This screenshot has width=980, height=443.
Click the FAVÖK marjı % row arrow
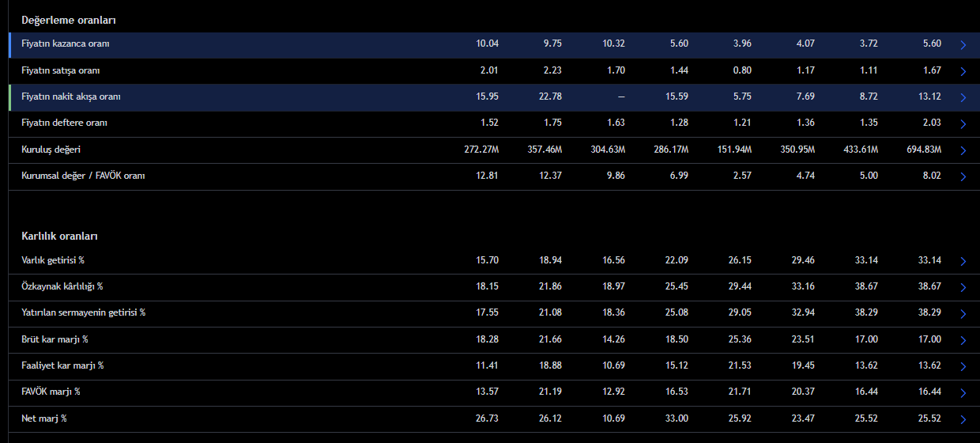point(963,392)
